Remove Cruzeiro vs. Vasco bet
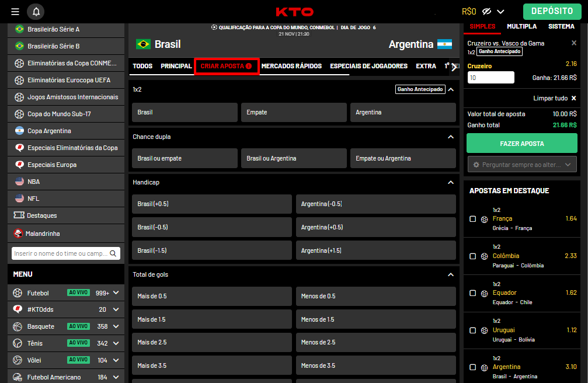 point(574,43)
